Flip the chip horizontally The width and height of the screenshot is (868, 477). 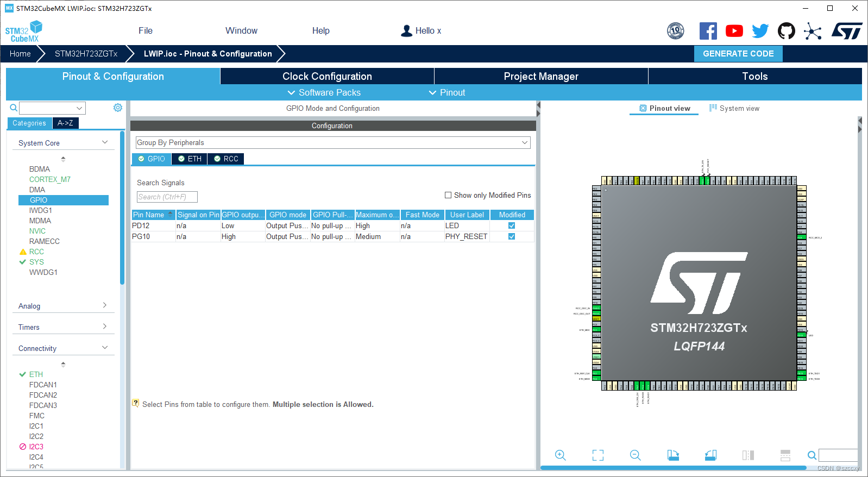click(x=748, y=455)
